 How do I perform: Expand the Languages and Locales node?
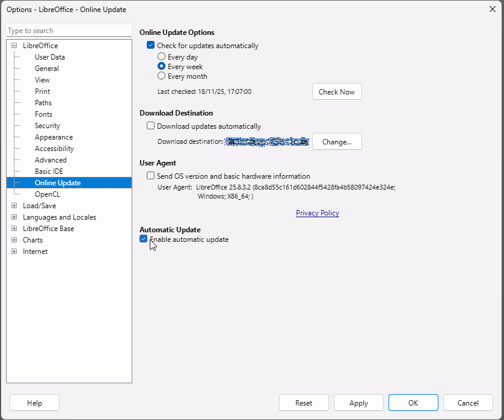[x=14, y=217]
